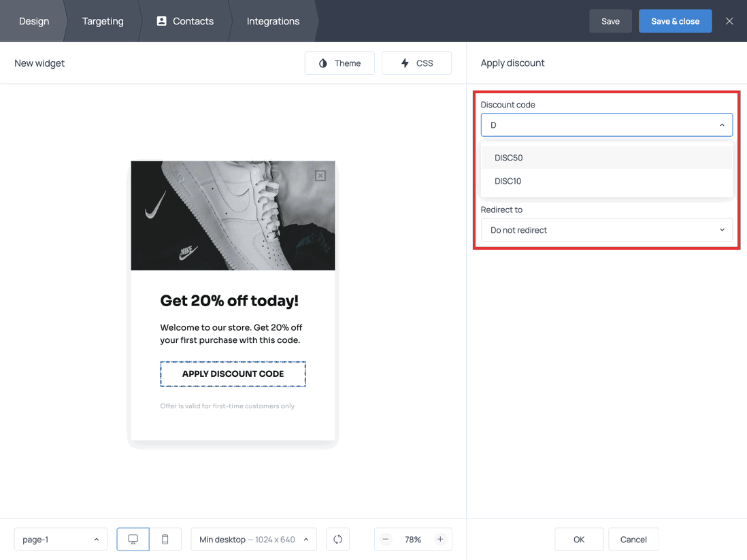Close the widget preview popup
The height and width of the screenshot is (560, 747).
point(320,176)
